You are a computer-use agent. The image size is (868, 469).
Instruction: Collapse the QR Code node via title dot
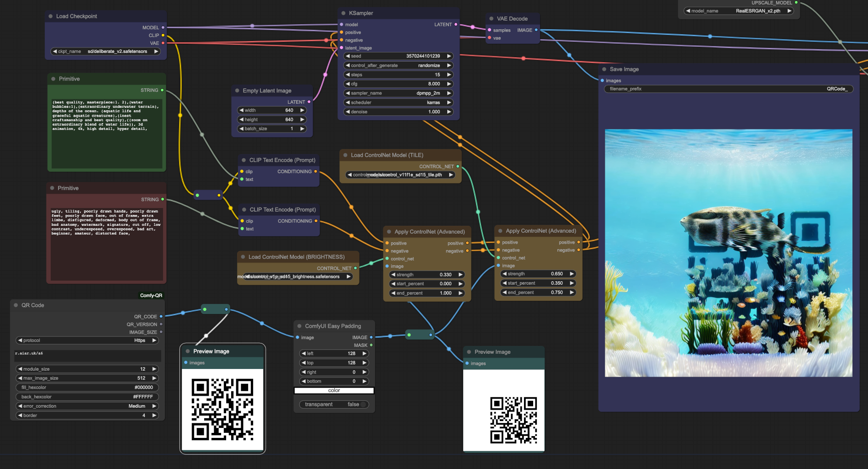pos(16,305)
